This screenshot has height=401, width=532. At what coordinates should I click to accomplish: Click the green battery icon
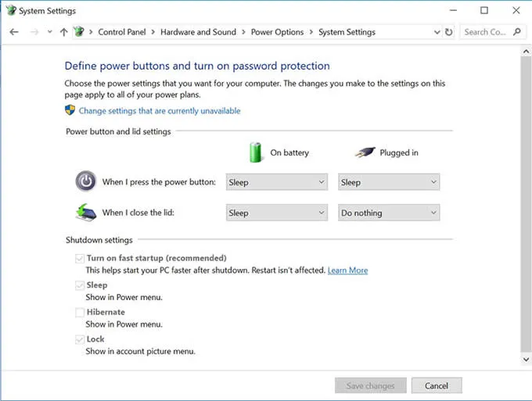pyautogui.click(x=255, y=152)
